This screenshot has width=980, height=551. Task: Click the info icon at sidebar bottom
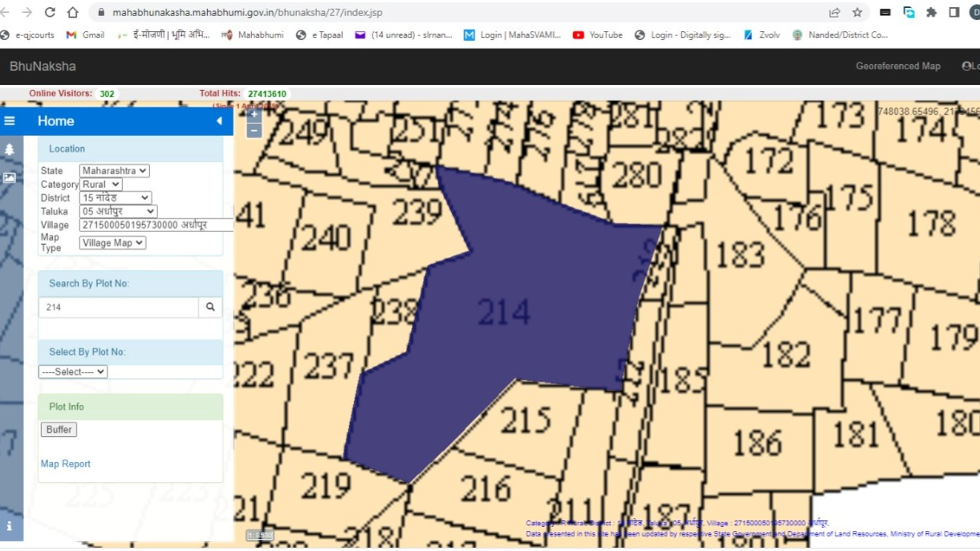click(x=10, y=526)
